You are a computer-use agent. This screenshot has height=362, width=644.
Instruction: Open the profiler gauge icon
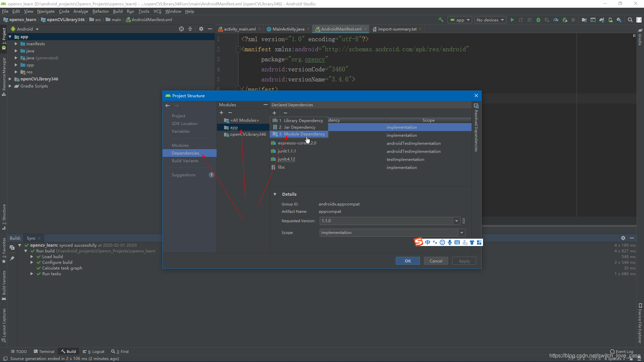click(556, 20)
